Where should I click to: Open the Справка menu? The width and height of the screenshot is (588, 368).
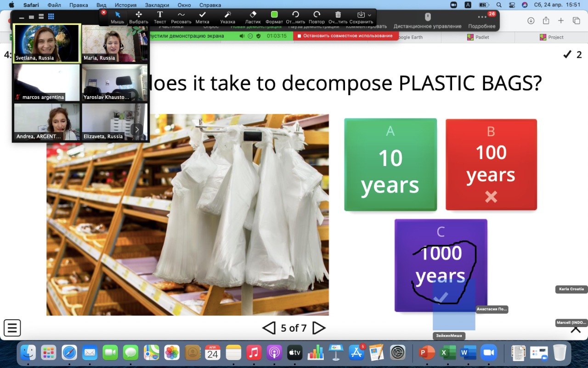(210, 5)
